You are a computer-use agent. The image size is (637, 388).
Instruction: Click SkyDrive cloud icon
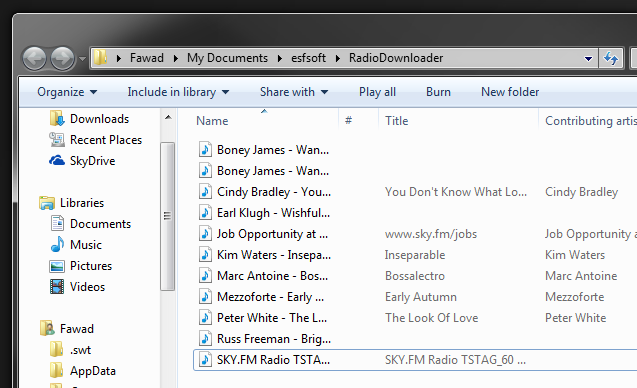[x=57, y=161]
